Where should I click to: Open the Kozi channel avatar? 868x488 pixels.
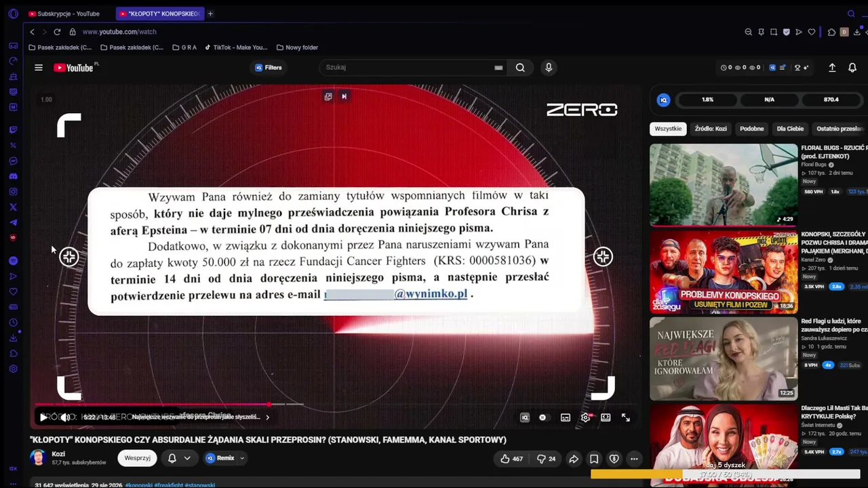[38, 458]
